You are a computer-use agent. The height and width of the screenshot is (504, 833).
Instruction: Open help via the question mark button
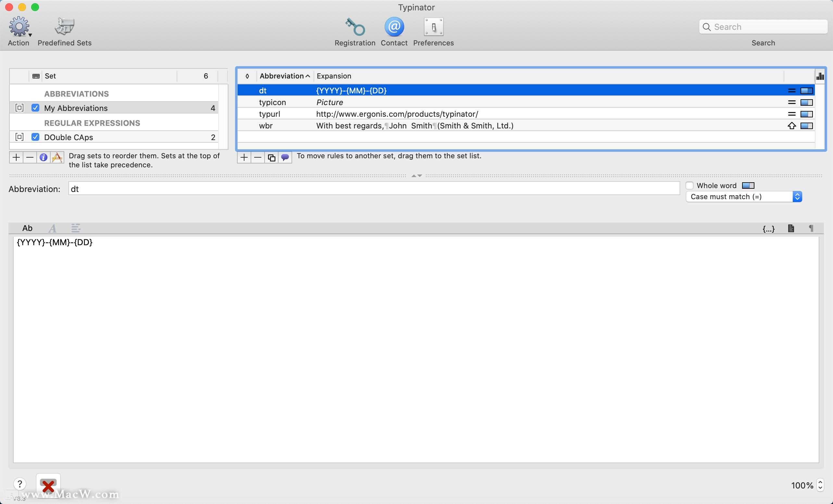[x=19, y=484]
